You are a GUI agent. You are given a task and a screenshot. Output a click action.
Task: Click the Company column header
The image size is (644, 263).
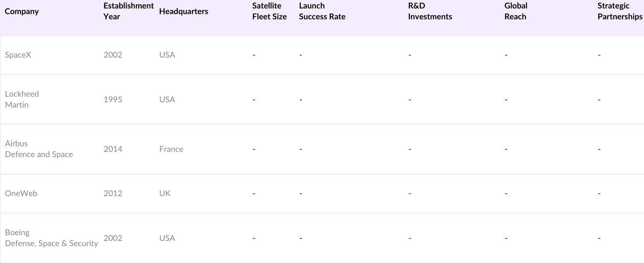coord(22,11)
